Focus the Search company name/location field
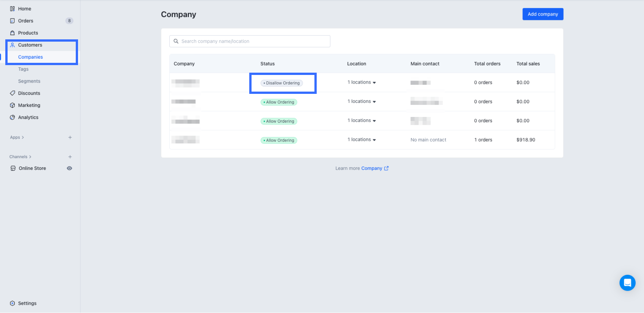The height and width of the screenshot is (313, 644). pyautogui.click(x=250, y=41)
